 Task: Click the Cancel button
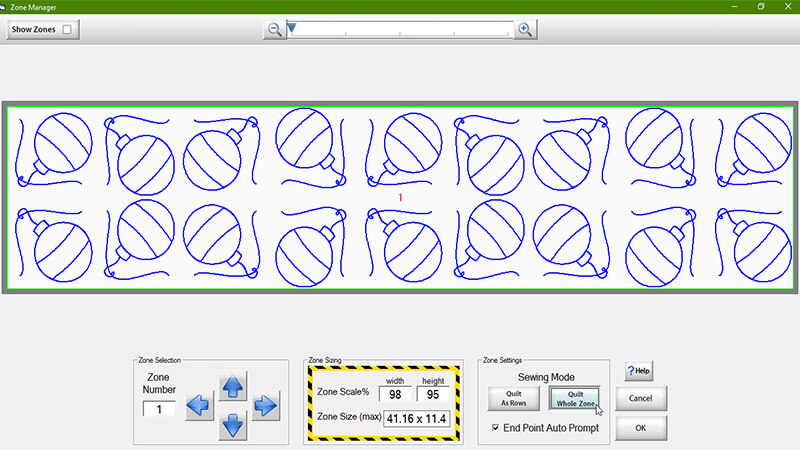pyautogui.click(x=640, y=398)
